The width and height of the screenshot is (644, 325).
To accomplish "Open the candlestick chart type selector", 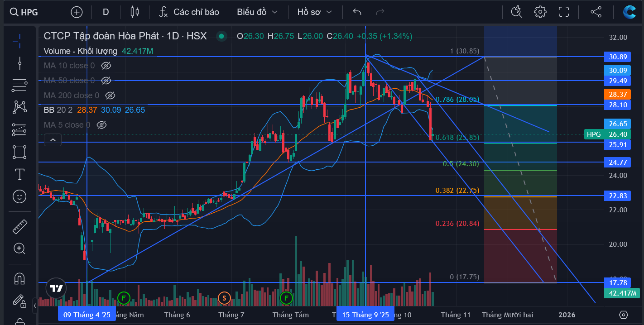I will pyautogui.click(x=135, y=12).
